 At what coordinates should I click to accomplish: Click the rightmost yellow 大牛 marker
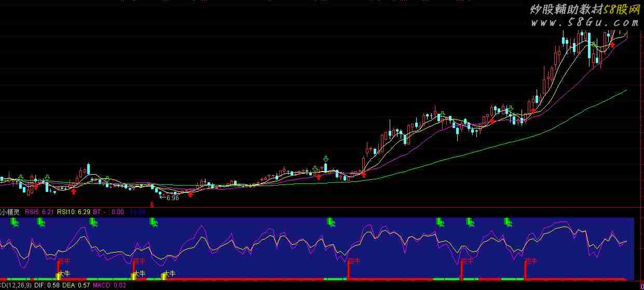pos(167,274)
